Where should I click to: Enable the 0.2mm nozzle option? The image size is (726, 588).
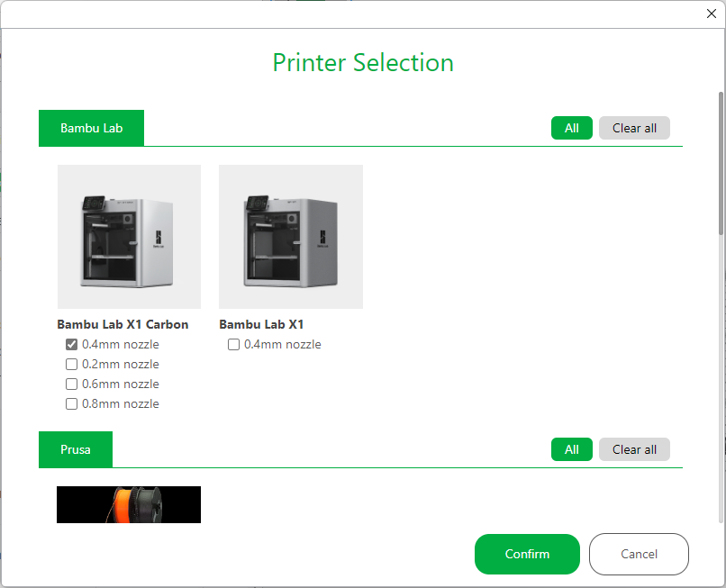coord(72,364)
